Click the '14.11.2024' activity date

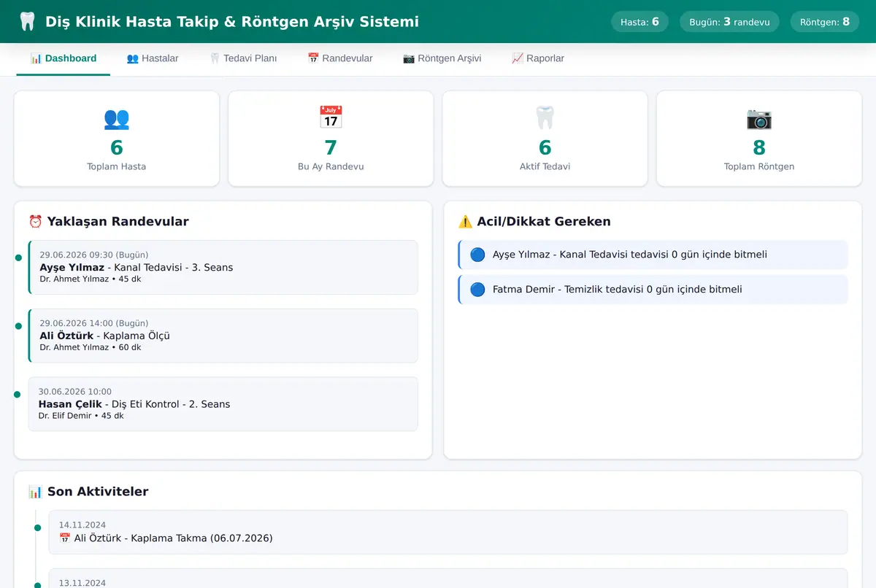(82, 525)
